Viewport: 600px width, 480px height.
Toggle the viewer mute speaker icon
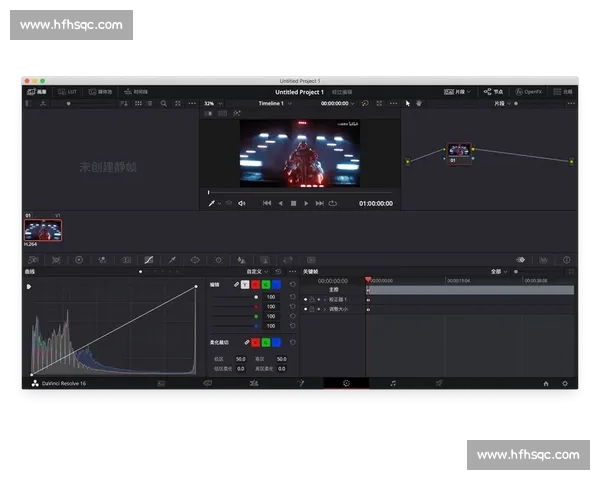coord(242,203)
